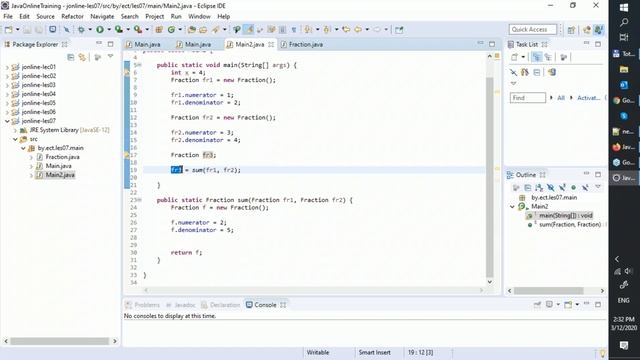Viewport: 640px width, 360px height.
Task: Click the Open Perspective icon
Action: pos(571,30)
